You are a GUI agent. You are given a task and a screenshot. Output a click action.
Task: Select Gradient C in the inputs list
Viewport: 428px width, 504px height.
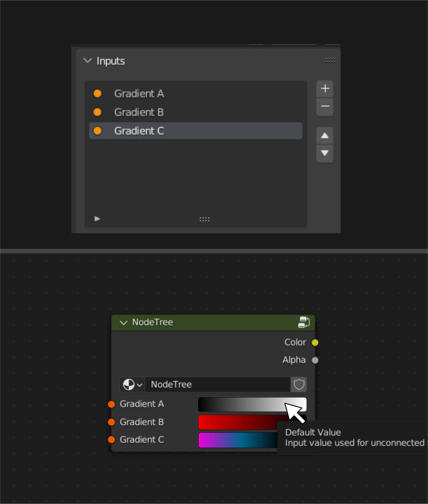pos(196,131)
